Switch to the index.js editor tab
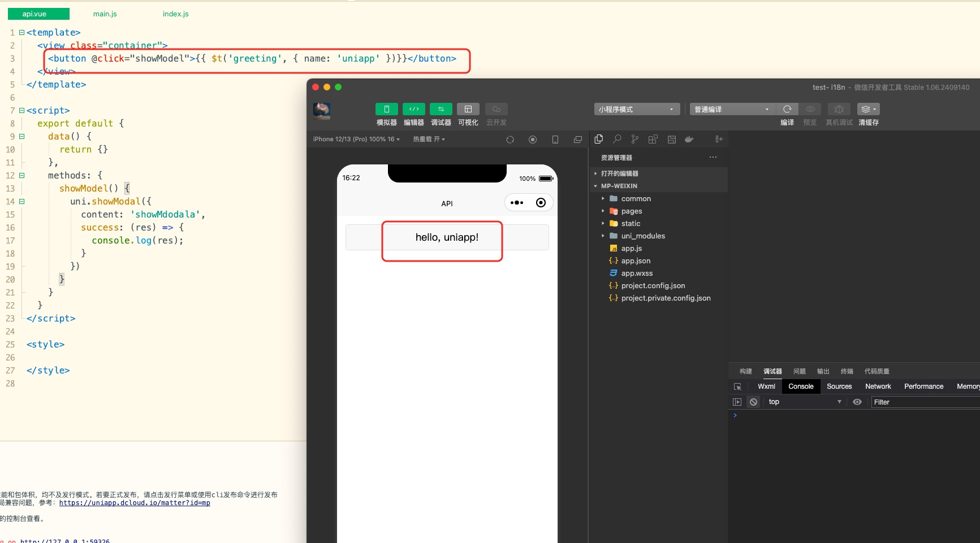The width and height of the screenshot is (980, 543). [x=176, y=14]
